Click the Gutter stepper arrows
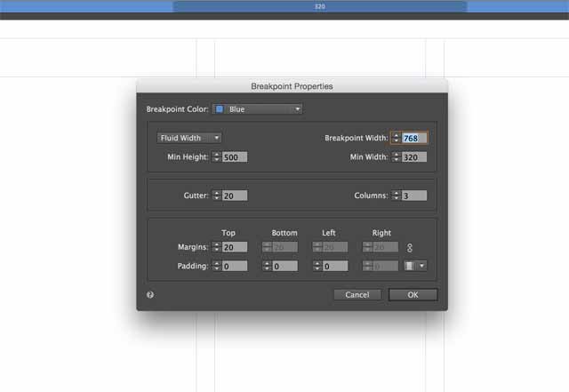Image resolution: width=569 pixels, height=392 pixels. (216, 196)
